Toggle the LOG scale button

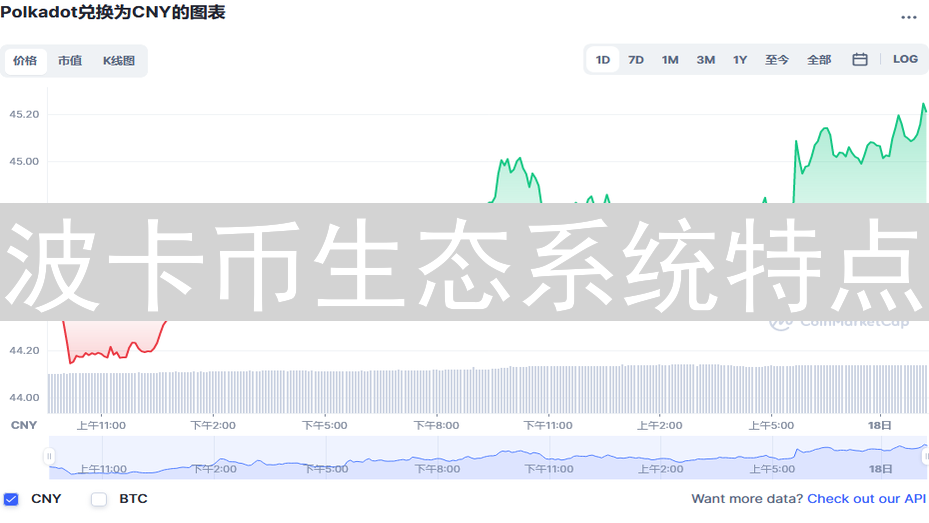point(905,59)
